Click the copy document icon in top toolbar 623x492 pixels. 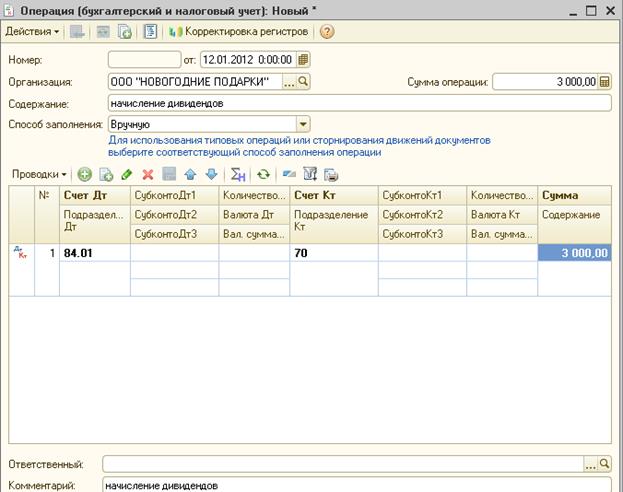click(x=125, y=31)
